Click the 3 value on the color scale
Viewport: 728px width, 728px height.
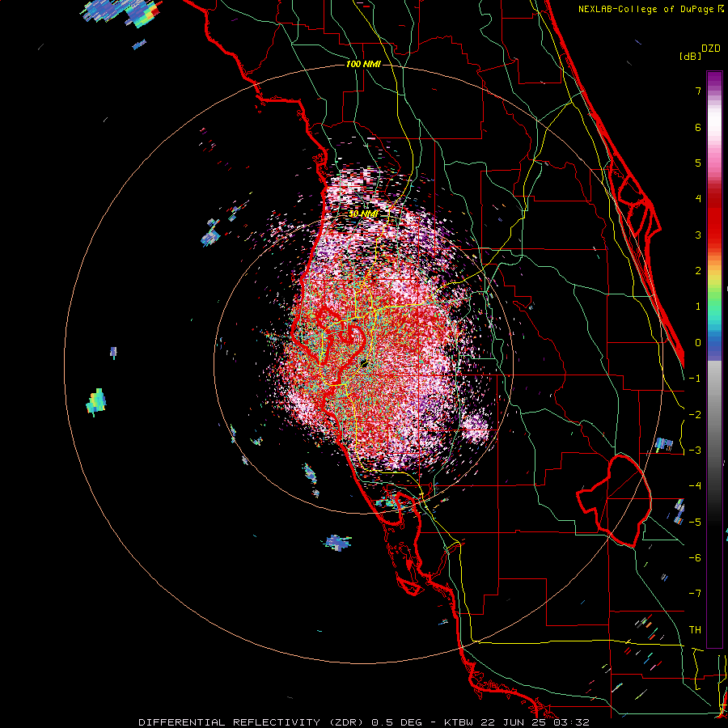click(x=698, y=235)
